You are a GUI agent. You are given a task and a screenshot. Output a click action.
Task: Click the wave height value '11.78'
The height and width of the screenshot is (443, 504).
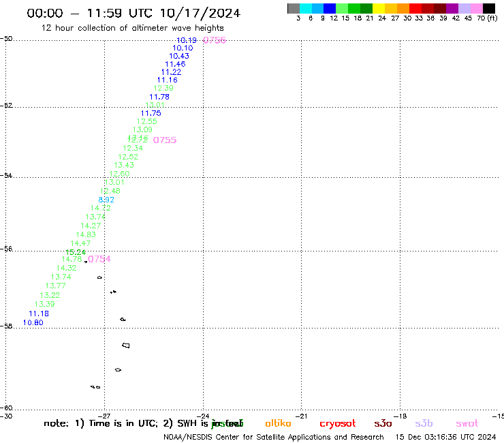coord(159,97)
